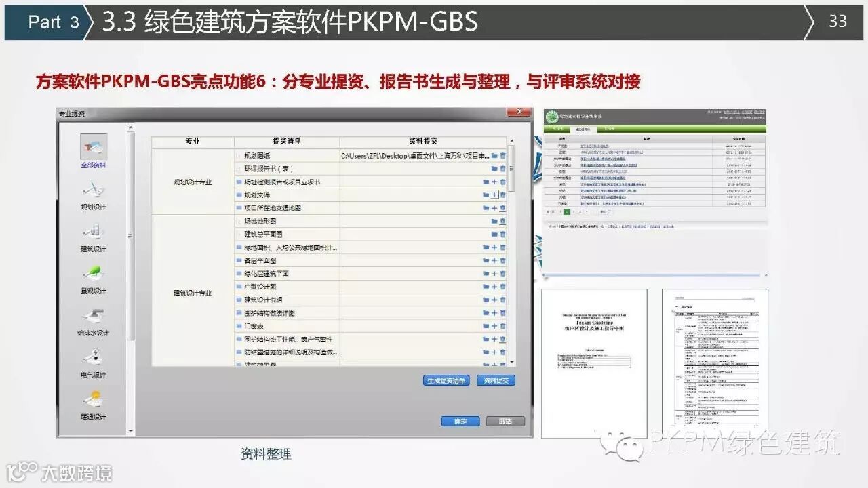
Task: Click the 规划图纸 file path field
Action: 414,156
